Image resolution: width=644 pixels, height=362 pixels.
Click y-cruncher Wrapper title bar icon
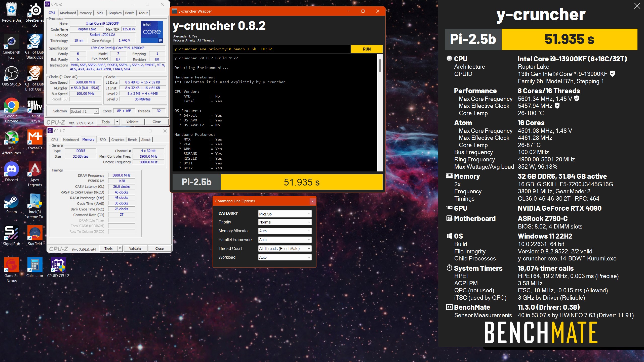click(175, 11)
